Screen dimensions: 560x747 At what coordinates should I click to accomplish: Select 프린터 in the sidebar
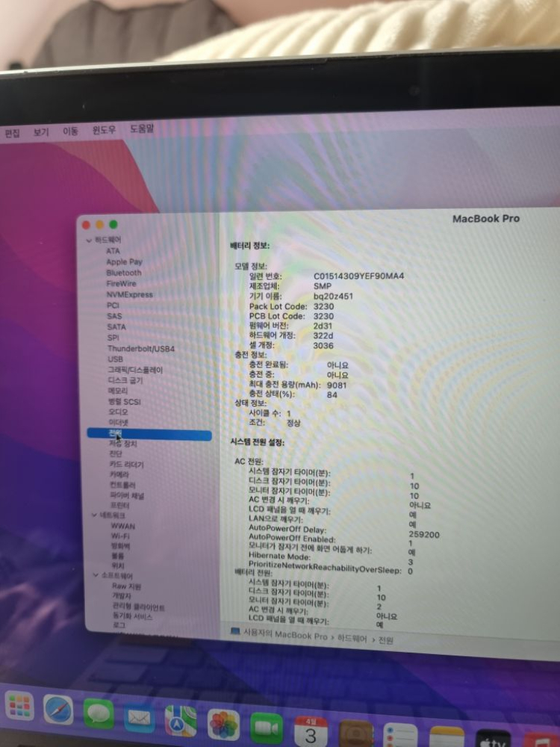(119, 506)
